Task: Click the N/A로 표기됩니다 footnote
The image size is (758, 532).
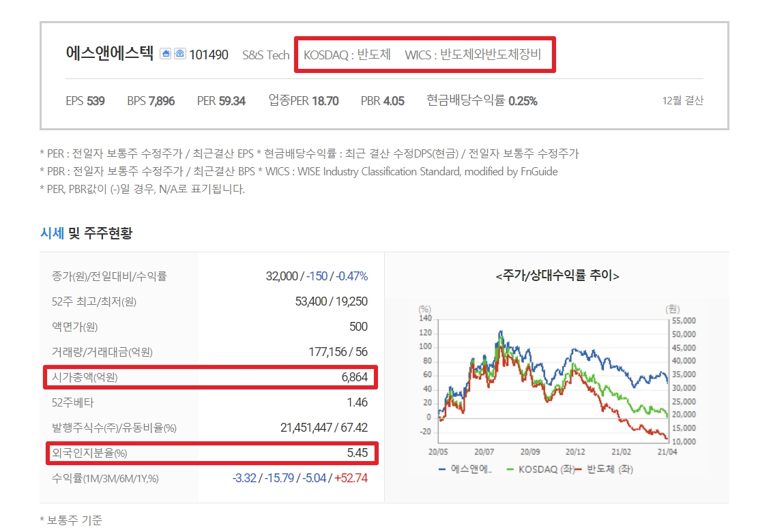Action: click(x=142, y=189)
